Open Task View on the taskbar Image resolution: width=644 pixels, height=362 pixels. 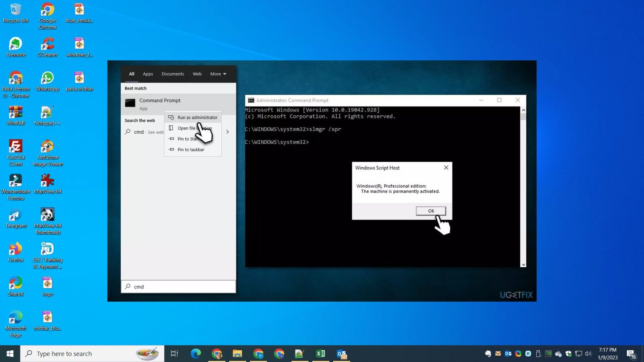pyautogui.click(x=174, y=354)
